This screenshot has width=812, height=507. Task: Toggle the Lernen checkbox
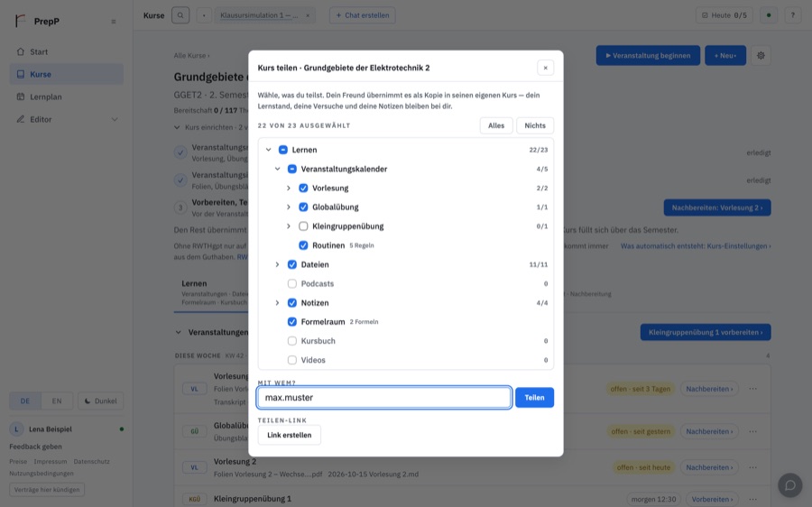coord(282,150)
